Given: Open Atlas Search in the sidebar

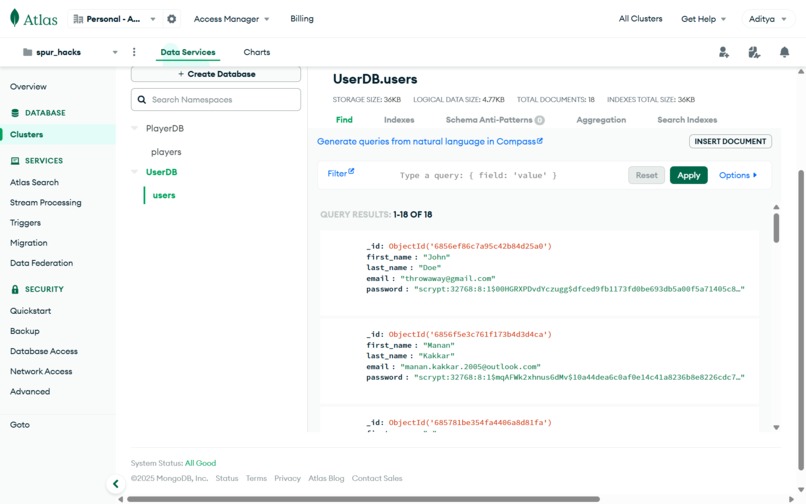Looking at the screenshot, I should point(34,182).
